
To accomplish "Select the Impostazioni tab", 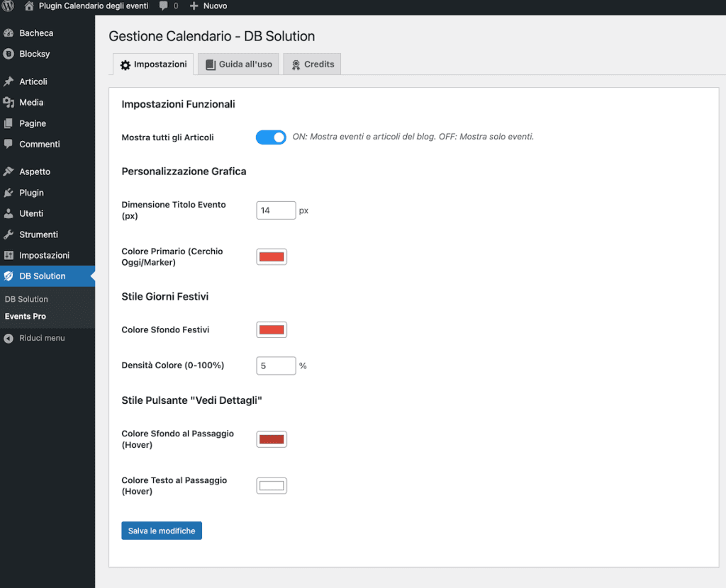I will 153,64.
